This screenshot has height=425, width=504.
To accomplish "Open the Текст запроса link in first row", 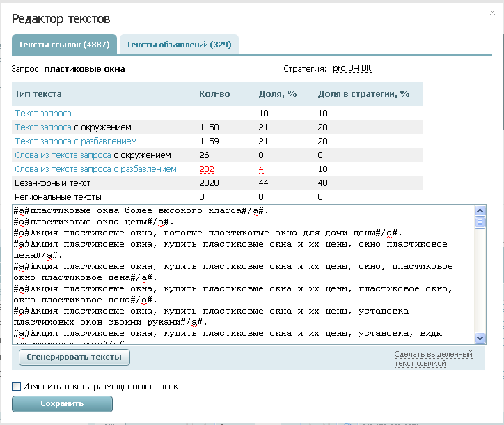I will point(43,113).
